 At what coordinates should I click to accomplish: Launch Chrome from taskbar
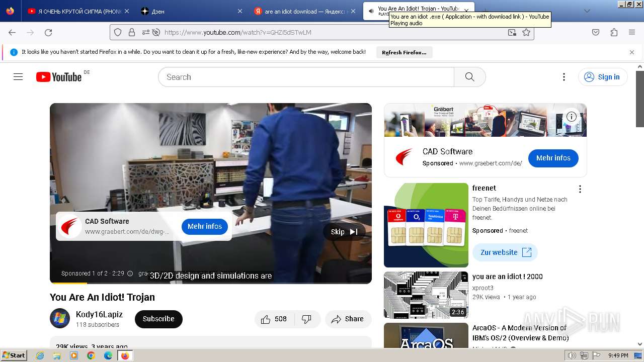click(91, 355)
